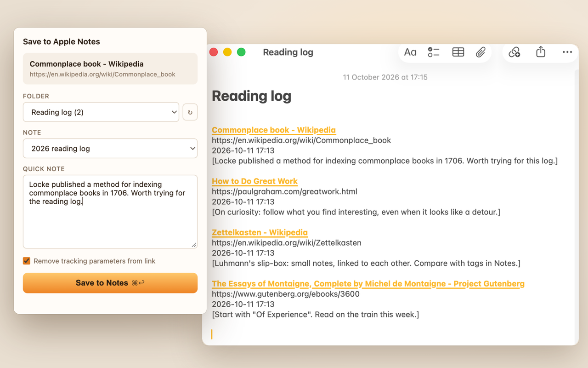Viewport: 588px width, 368px height.
Task: Click the gutenberg.org/ebooks/3600 URL text
Action: coord(286,294)
